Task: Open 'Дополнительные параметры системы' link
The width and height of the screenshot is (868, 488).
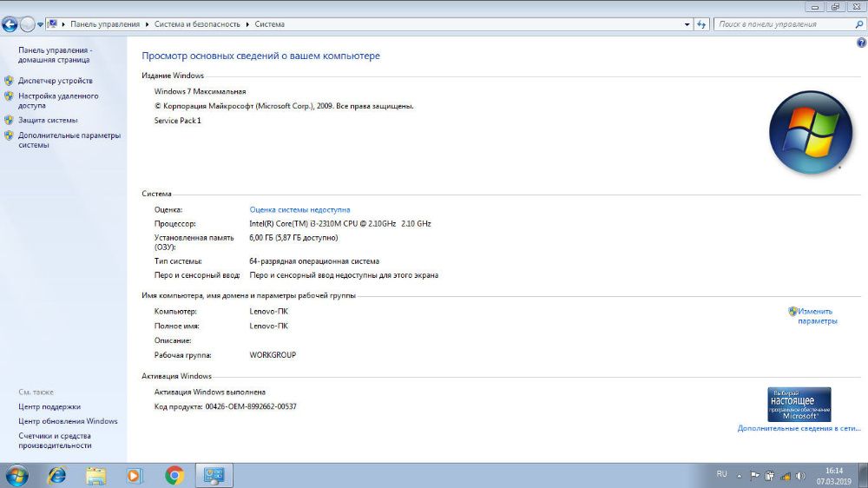Action: point(69,140)
